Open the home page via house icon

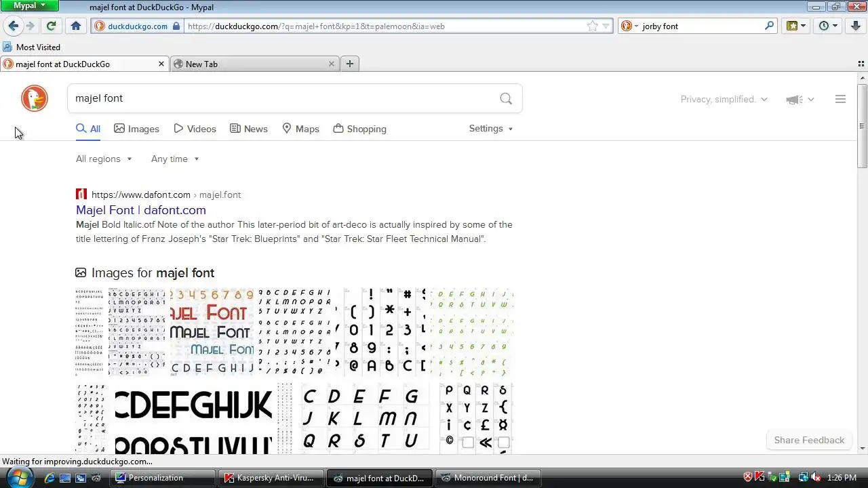click(76, 26)
